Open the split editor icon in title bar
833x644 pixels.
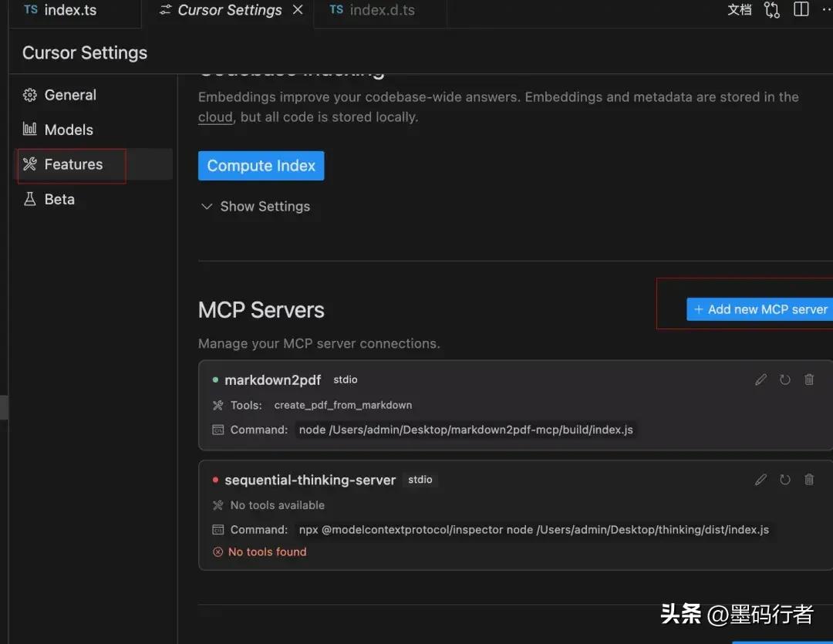(801, 10)
